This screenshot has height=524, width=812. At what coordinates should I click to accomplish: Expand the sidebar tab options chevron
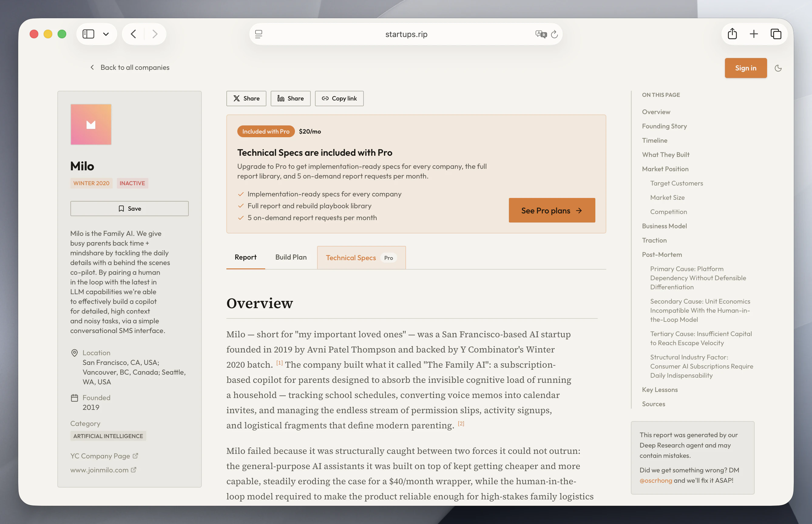tap(105, 34)
